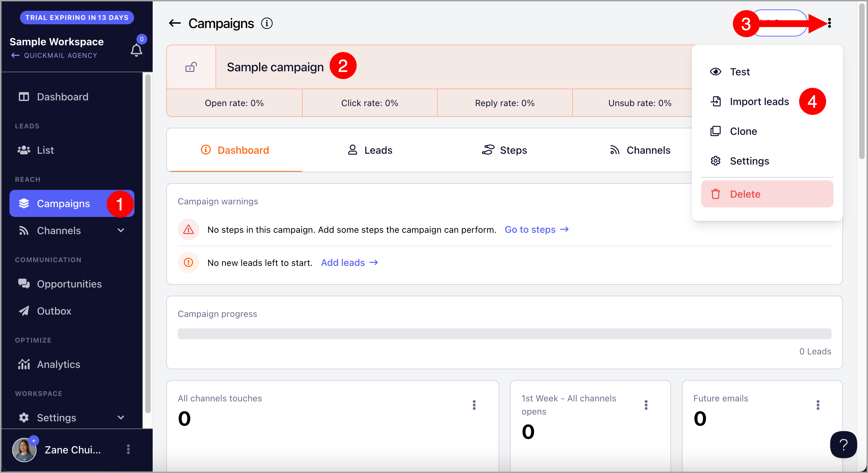This screenshot has height=473, width=868.
Task: Switch to the campaign Channels tab
Action: (x=640, y=150)
